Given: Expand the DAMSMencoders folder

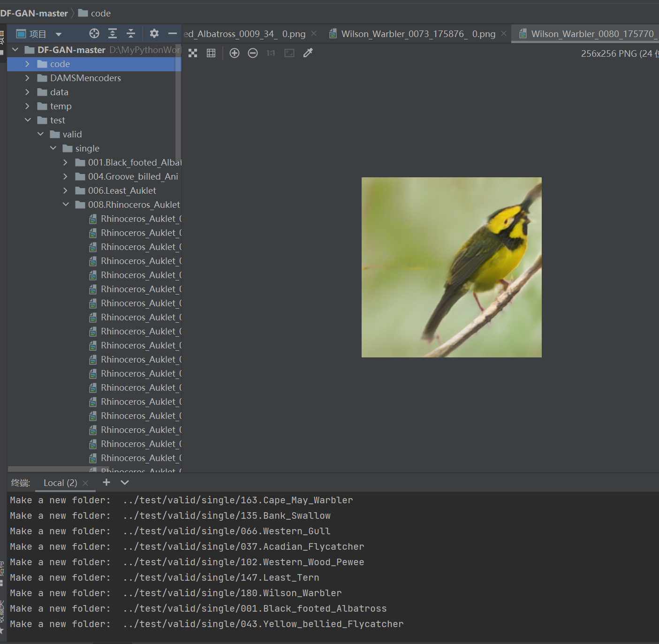Looking at the screenshot, I should pyautogui.click(x=27, y=78).
